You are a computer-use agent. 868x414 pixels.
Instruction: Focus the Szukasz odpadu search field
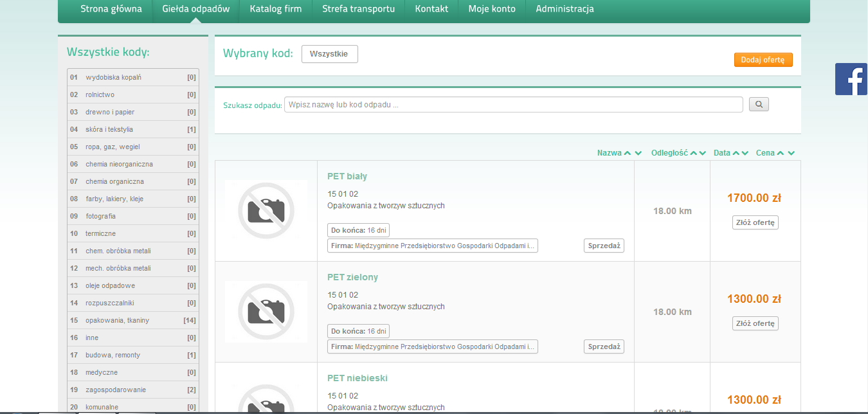coord(514,104)
